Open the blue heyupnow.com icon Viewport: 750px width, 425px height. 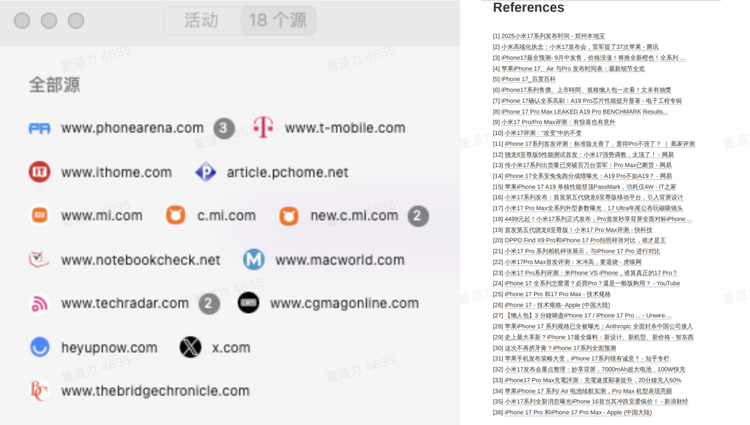40,347
